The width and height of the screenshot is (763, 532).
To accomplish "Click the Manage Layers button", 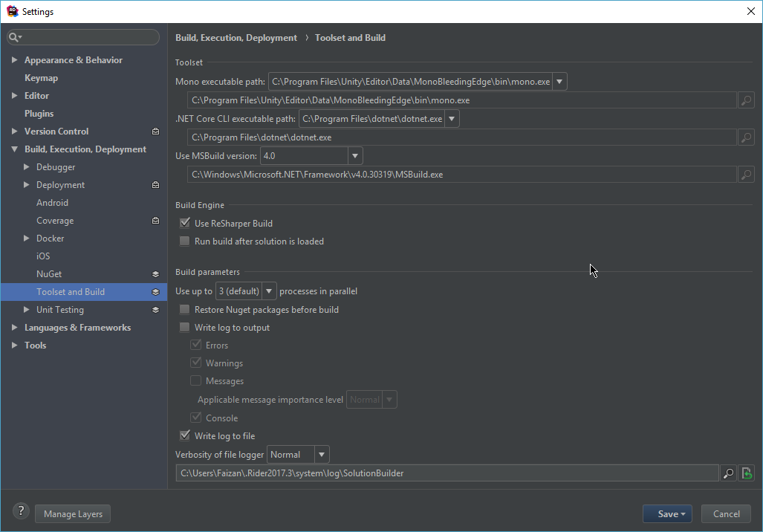I will coord(72,513).
